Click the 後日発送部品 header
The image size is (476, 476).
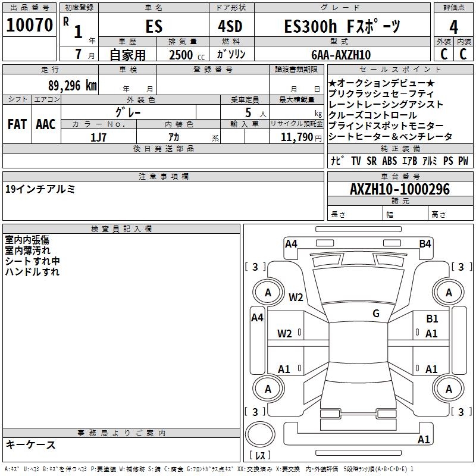tap(163, 148)
